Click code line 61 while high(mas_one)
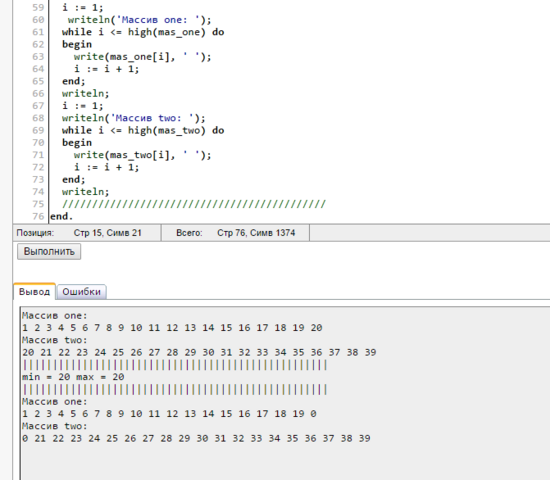This screenshot has width=550, height=480. coord(143,32)
